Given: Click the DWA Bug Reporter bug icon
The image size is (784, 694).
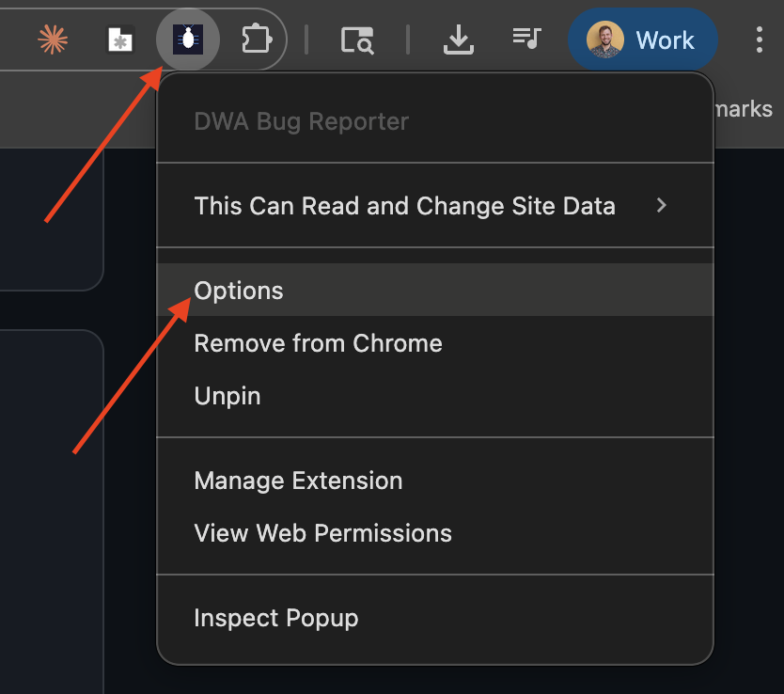Looking at the screenshot, I should tap(187, 39).
